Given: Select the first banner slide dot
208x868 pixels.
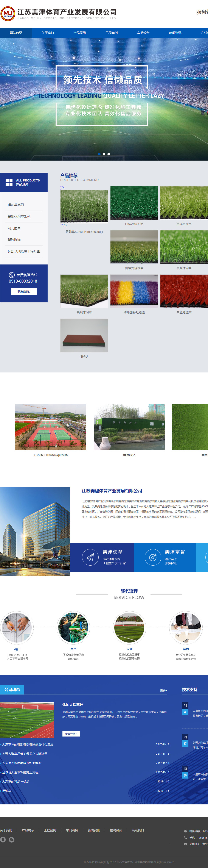Looking at the screenshot, I should [x=99, y=154].
